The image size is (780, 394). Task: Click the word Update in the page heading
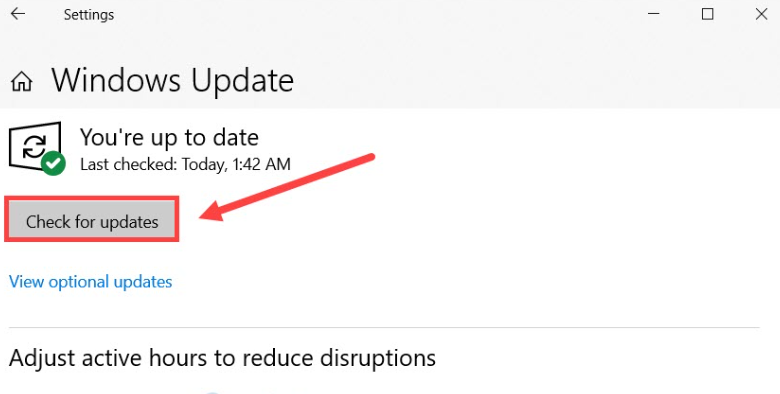coord(243,80)
